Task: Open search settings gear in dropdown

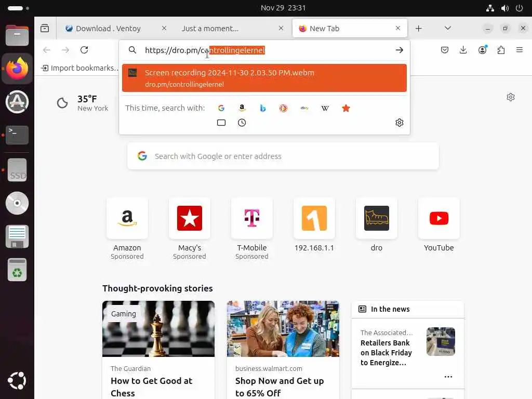Action: 400,123
